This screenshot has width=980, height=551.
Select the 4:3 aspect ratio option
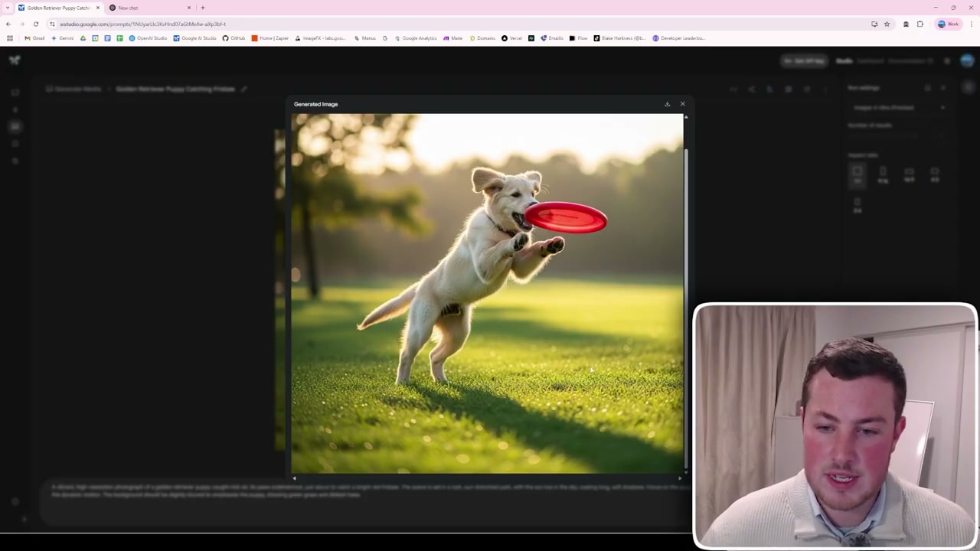coord(935,175)
